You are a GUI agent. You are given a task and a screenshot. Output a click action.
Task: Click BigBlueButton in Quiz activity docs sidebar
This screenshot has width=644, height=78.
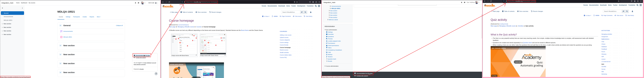[605, 39]
